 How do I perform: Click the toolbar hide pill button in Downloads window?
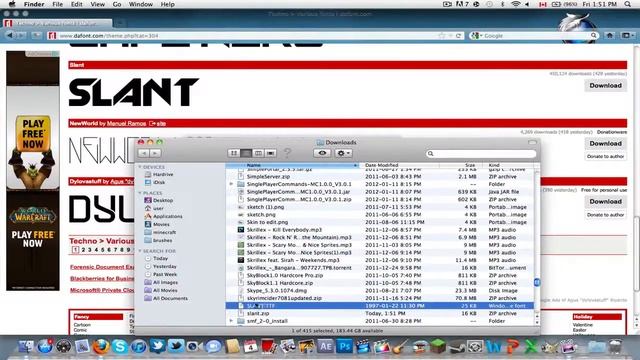click(x=532, y=142)
